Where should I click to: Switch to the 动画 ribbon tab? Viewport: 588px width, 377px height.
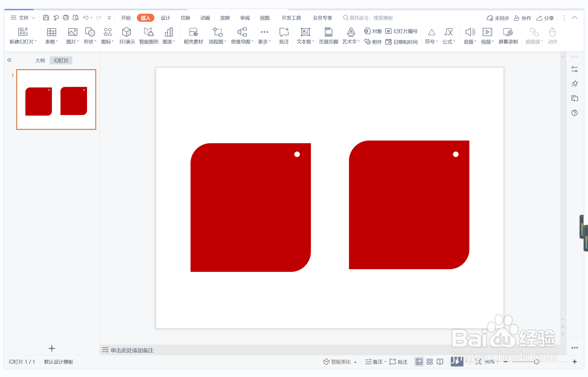[205, 18]
